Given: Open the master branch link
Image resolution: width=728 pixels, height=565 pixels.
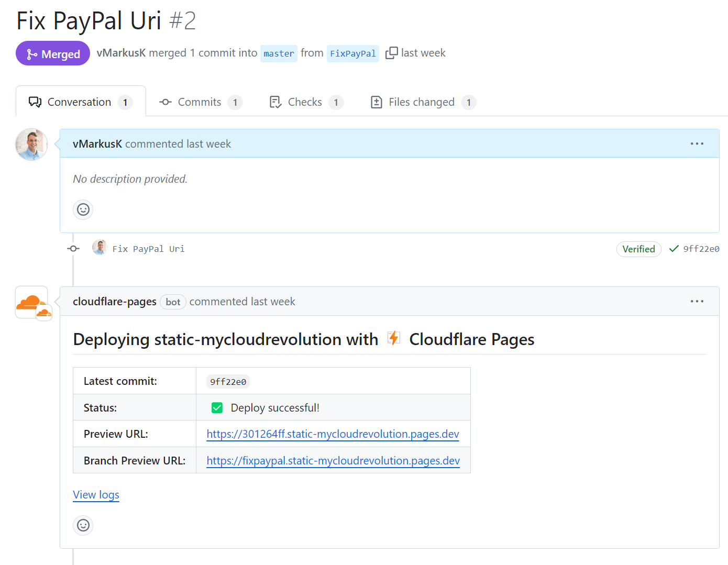Looking at the screenshot, I should coord(279,53).
